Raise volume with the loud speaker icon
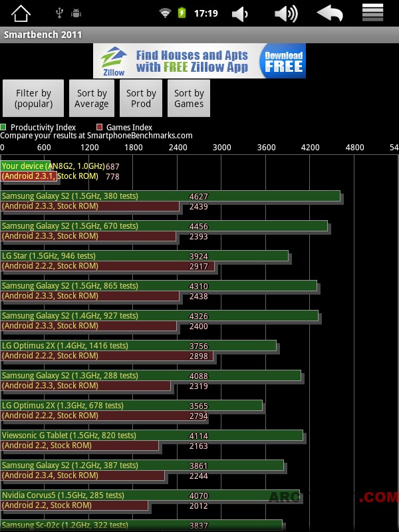399x532 pixels. [286, 14]
